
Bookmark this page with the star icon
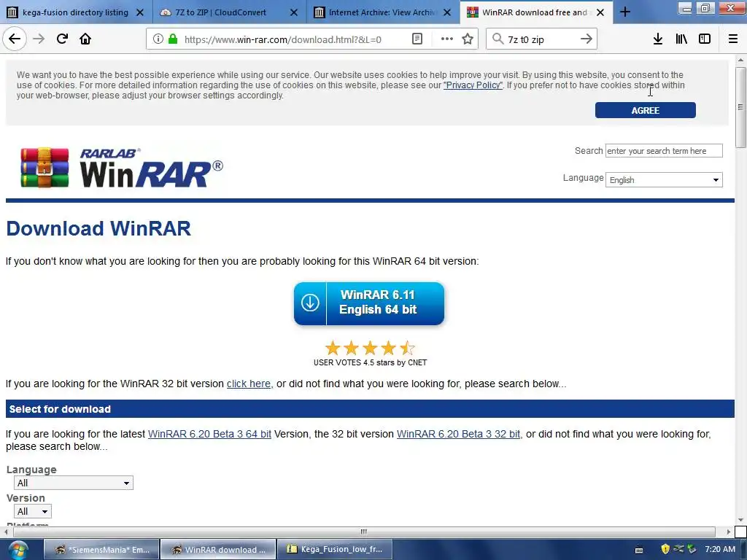pyautogui.click(x=468, y=39)
